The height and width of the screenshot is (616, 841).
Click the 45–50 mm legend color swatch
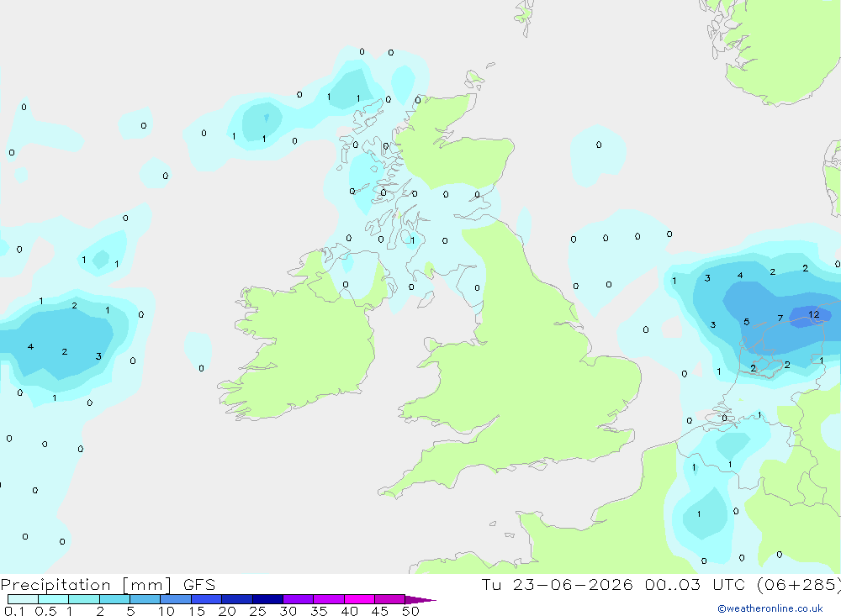[x=390, y=599]
